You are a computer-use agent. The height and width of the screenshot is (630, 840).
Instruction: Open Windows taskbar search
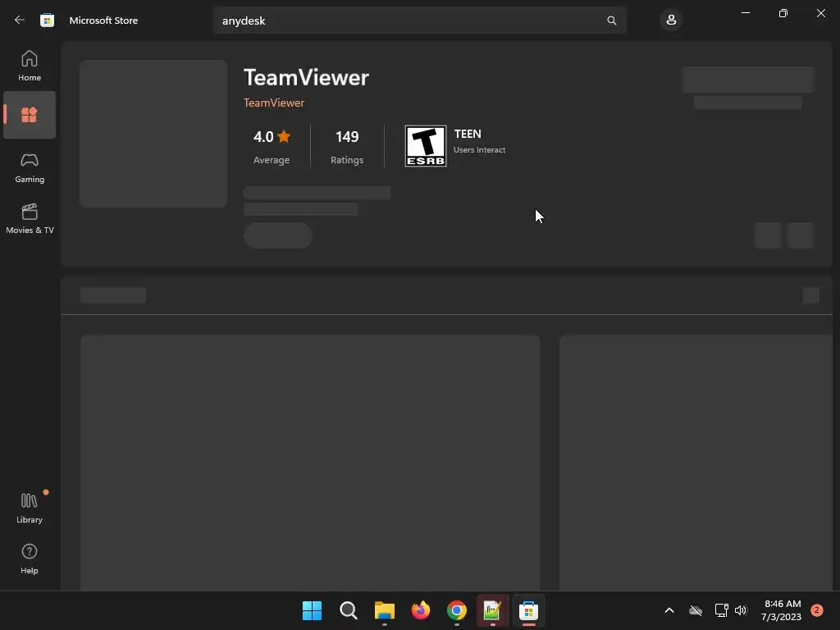coord(348,610)
